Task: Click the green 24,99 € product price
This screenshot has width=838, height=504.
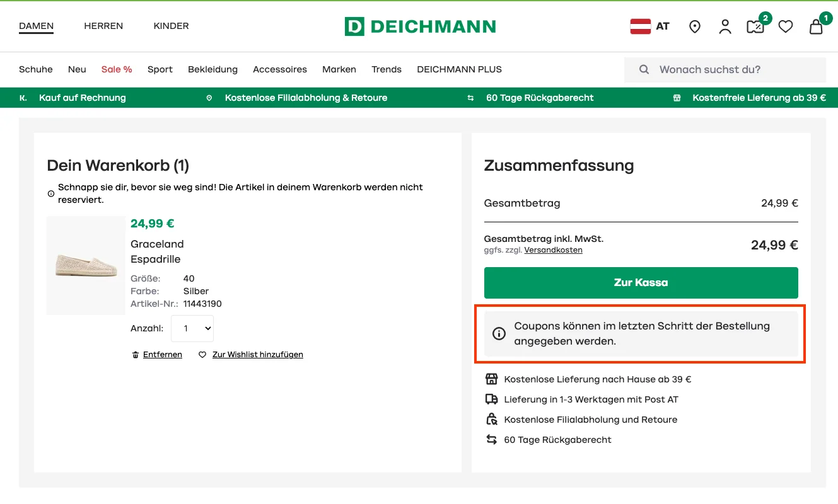Action: (x=153, y=223)
